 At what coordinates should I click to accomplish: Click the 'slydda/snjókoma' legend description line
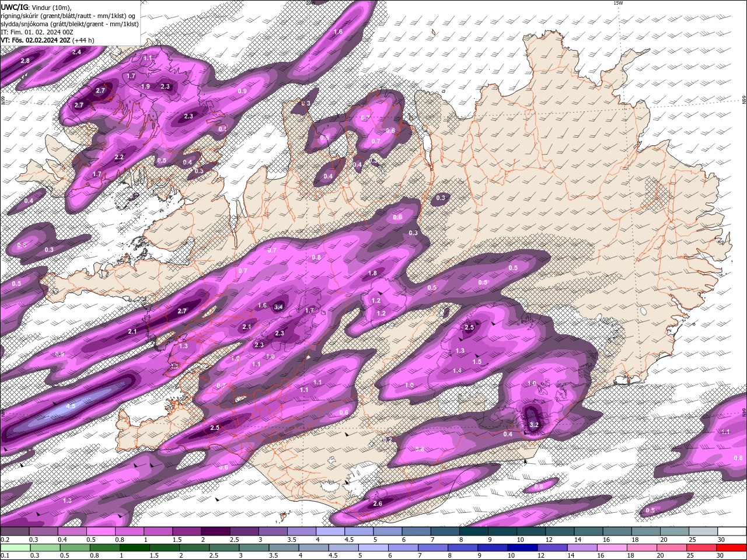[x=69, y=24]
